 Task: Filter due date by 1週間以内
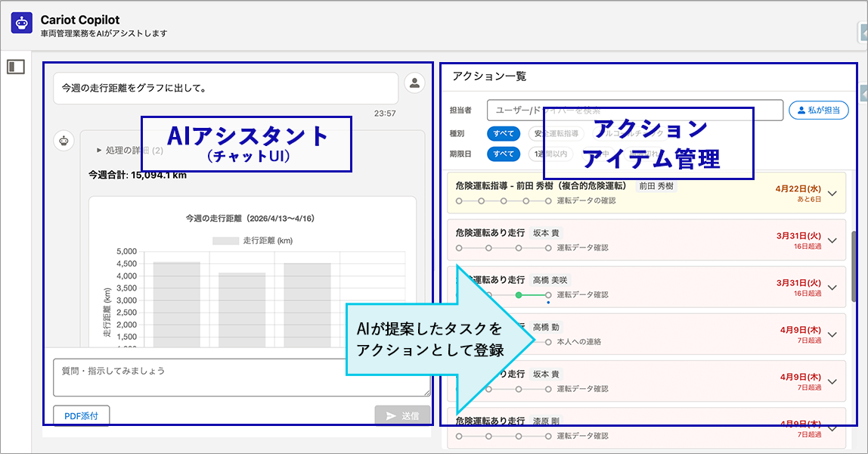(x=550, y=154)
